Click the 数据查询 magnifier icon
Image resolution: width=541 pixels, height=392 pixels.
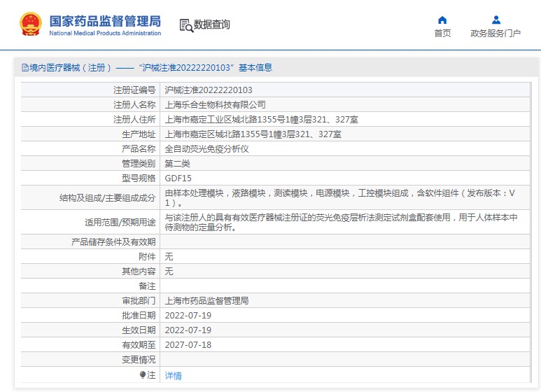(186, 25)
